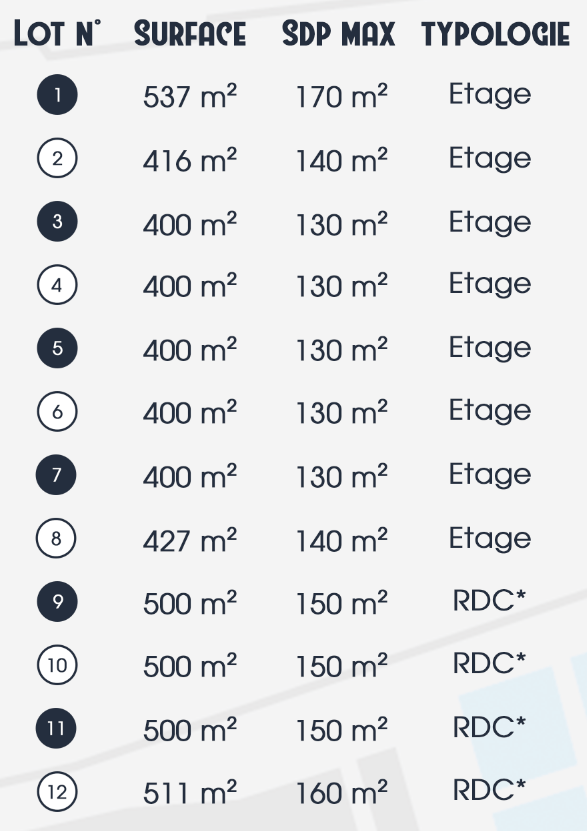The width and height of the screenshot is (587, 831).
Task: Click the Typologie column header
Action: click(496, 34)
